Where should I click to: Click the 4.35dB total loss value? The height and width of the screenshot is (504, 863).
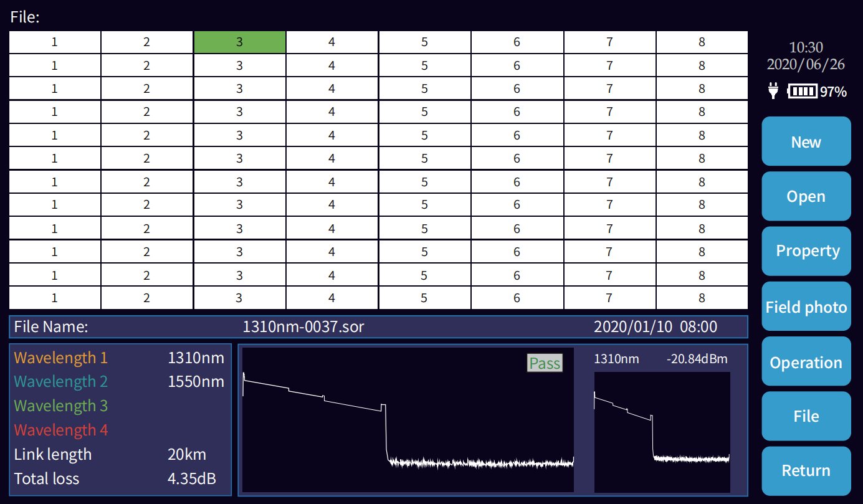click(191, 479)
